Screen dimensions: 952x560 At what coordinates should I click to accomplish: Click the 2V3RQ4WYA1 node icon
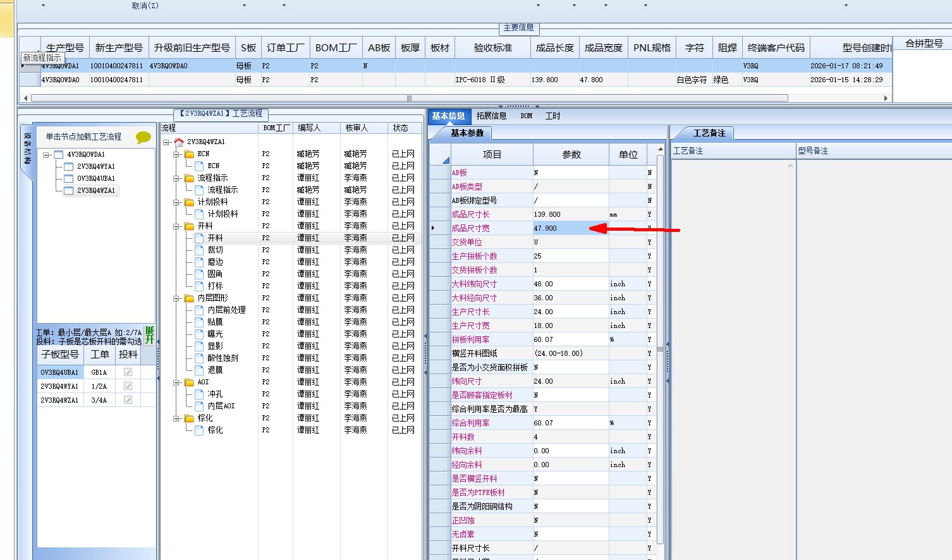click(69, 167)
